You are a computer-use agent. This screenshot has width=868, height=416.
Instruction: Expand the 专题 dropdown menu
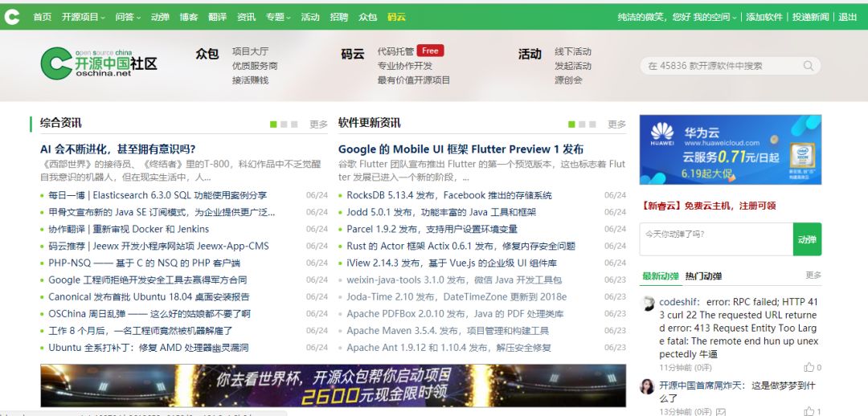pos(278,17)
